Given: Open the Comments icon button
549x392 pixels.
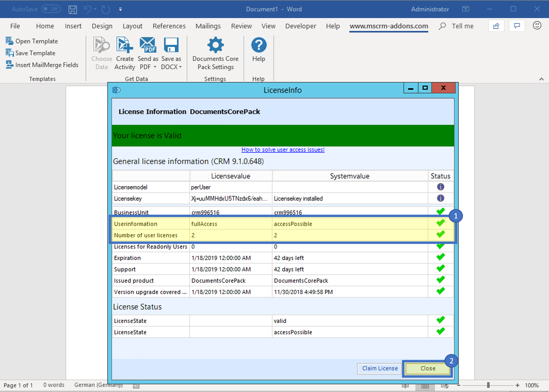Looking at the screenshot, I should [x=517, y=26].
